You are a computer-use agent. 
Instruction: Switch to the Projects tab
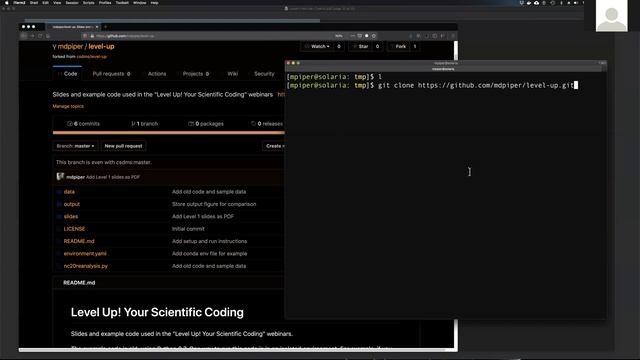[196, 74]
